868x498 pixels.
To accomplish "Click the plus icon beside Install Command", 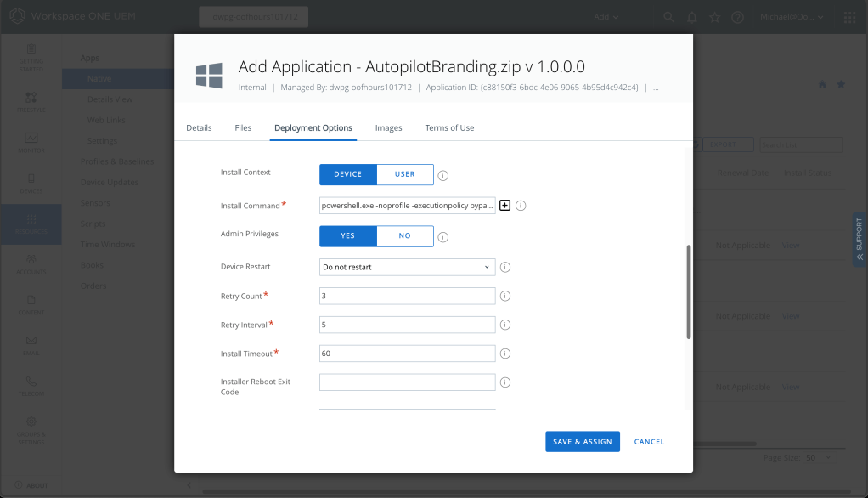I will (x=504, y=205).
